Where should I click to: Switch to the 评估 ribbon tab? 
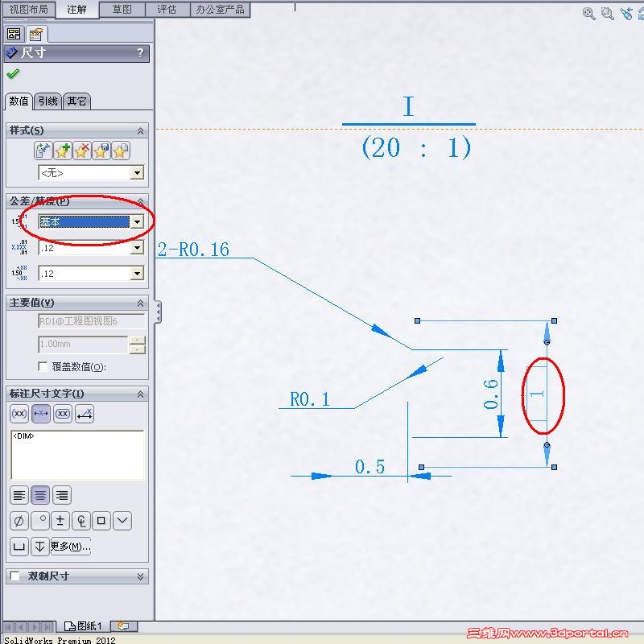(x=167, y=10)
